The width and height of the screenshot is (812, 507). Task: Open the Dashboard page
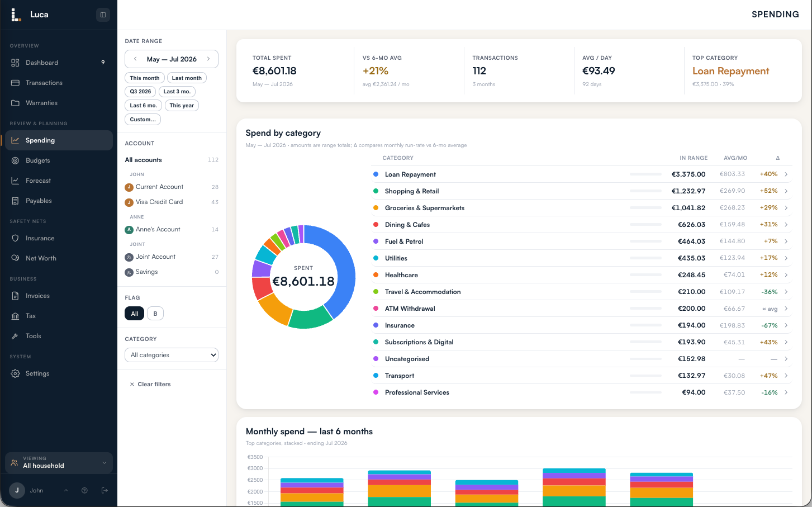[x=59, y=63]
